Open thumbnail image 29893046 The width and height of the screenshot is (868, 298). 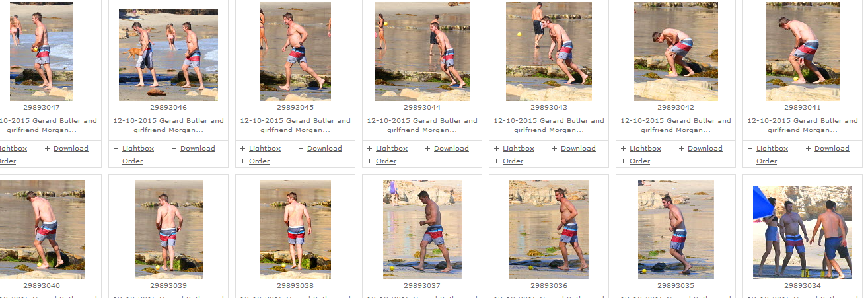[x=168, y=55]
